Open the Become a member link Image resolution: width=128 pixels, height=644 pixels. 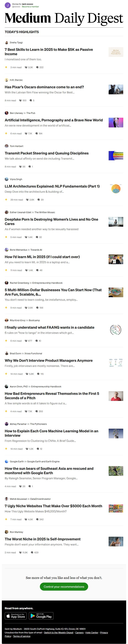tap(31, 7)
